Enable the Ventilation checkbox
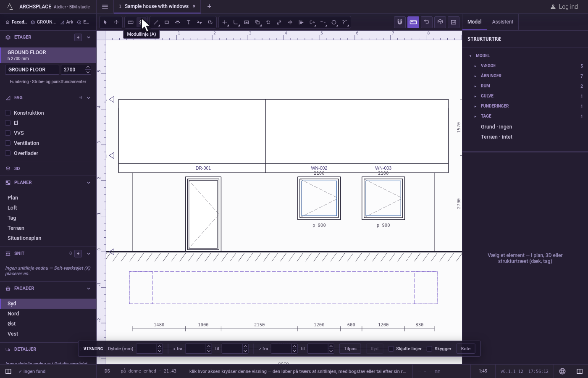 click(8, 143)
